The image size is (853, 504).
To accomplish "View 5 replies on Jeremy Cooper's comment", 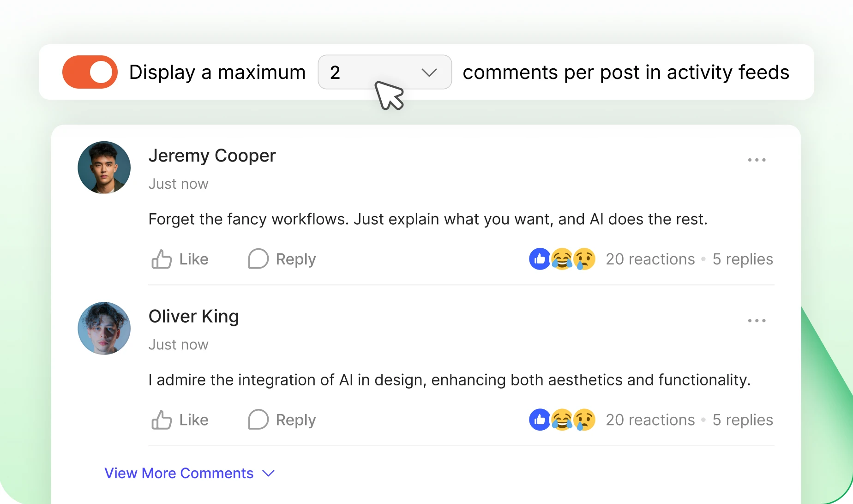I will (743, 259).
